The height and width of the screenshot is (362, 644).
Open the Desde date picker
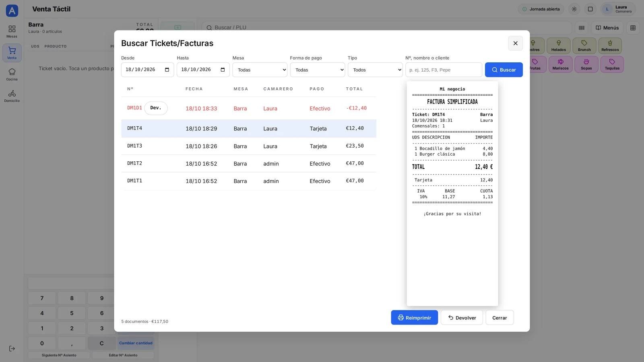(x=147, y=70)
